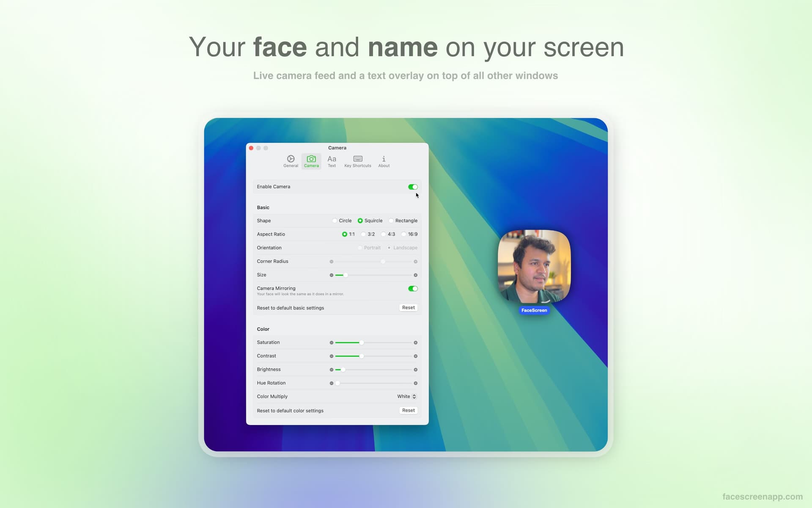This screenshot has height=508, width=812.
Task: Choose the 1:1 aspect ratio
Action: point(348,234)
